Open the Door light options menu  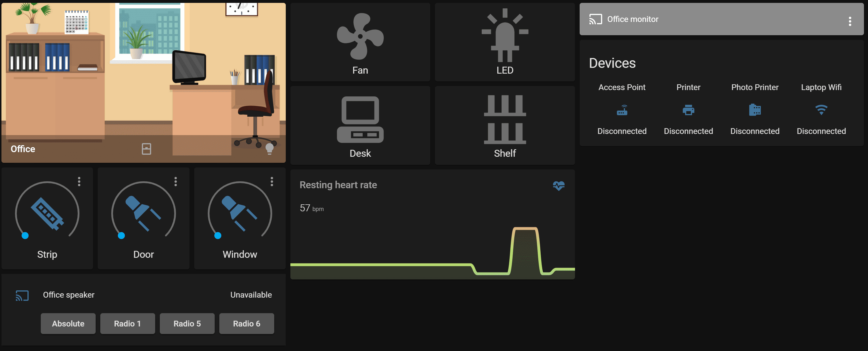(x=176, y=182)
